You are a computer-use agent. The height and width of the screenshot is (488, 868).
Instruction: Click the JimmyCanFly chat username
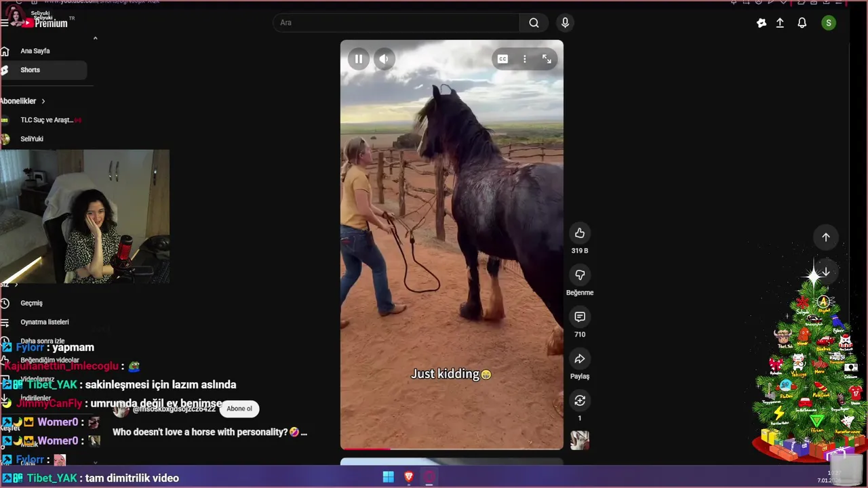click(49, 403)
